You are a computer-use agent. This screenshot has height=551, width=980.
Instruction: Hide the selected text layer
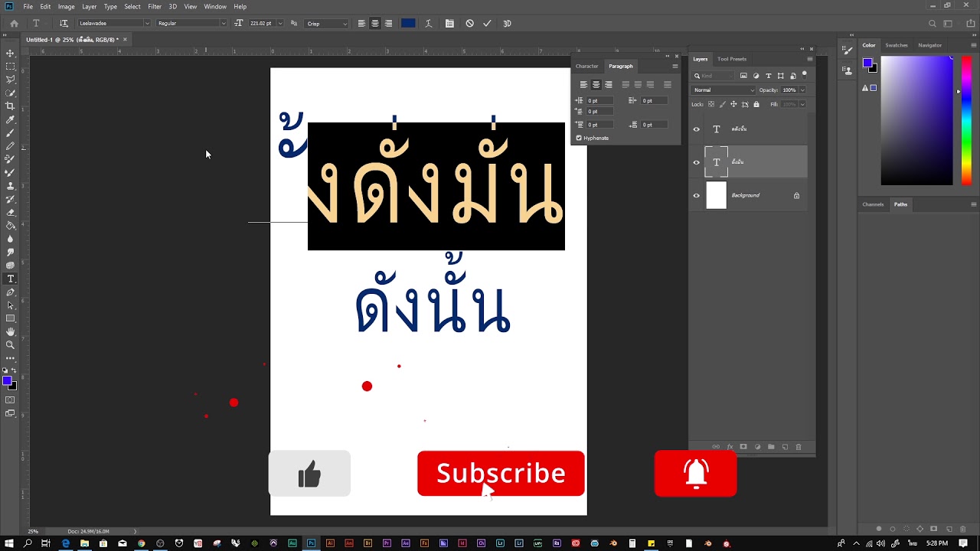click(x=697, y=162)
